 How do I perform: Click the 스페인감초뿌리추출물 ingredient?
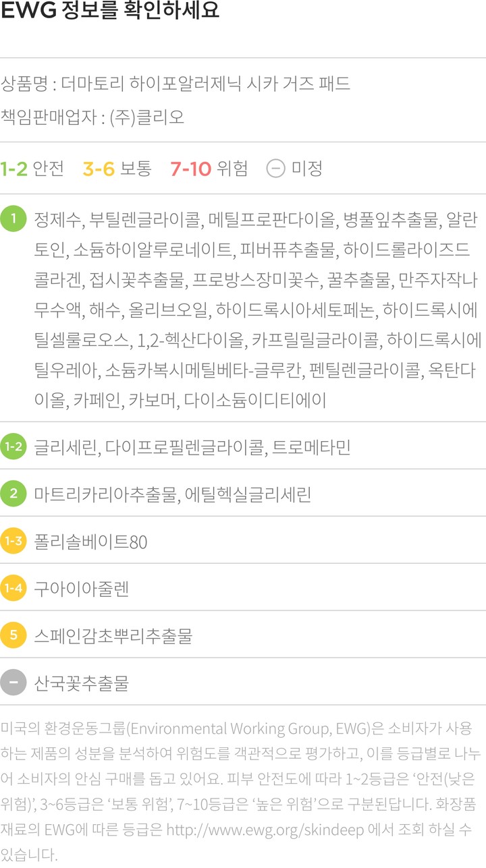tap(113, 636)
